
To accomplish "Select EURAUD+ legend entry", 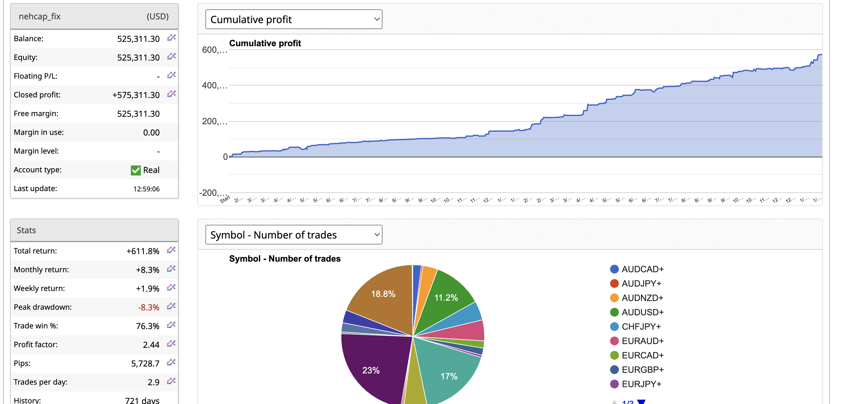I will point(642,341).
